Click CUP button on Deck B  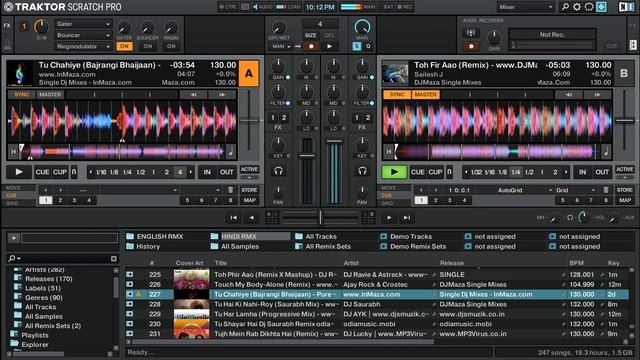435,172
